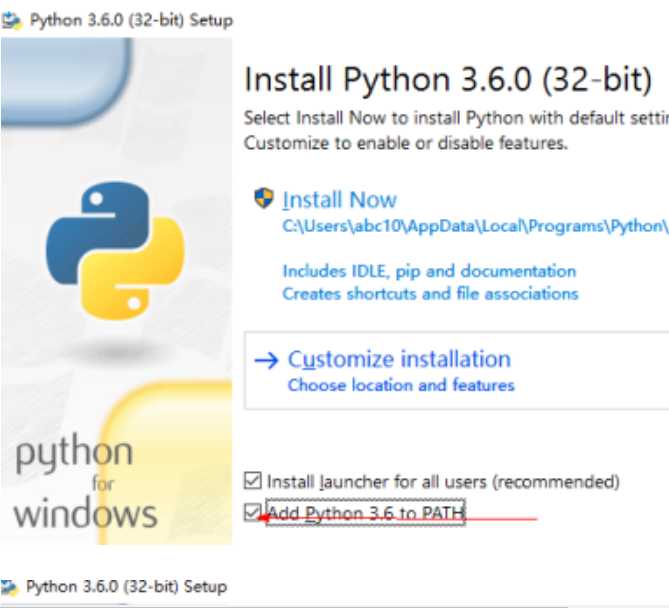Click 'Includes IDLE, pip and documentation' text
The height and width of the screenshot is (608, 669).
429,272
